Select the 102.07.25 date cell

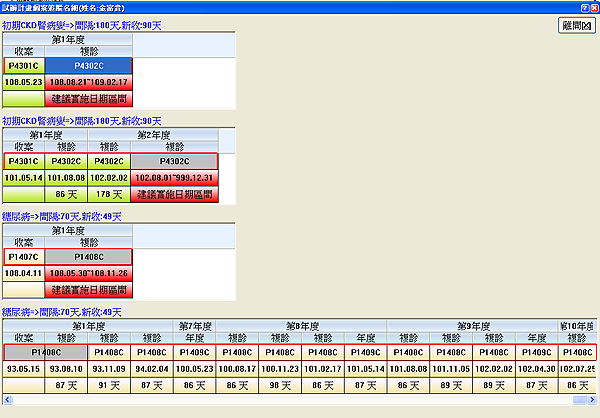pos(577,368)
